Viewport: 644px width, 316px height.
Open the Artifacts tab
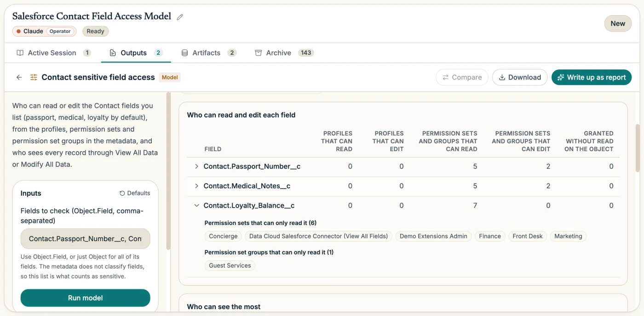coord(209,53)
